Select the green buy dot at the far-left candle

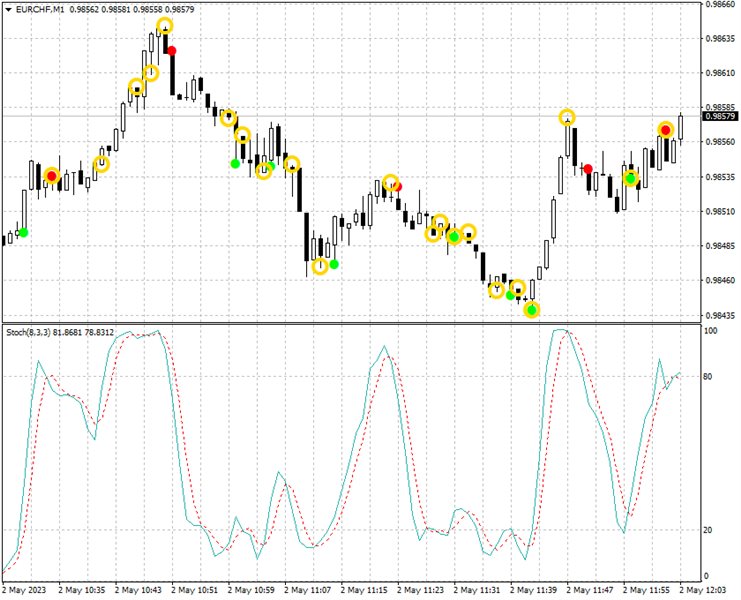tap(23, 232)
